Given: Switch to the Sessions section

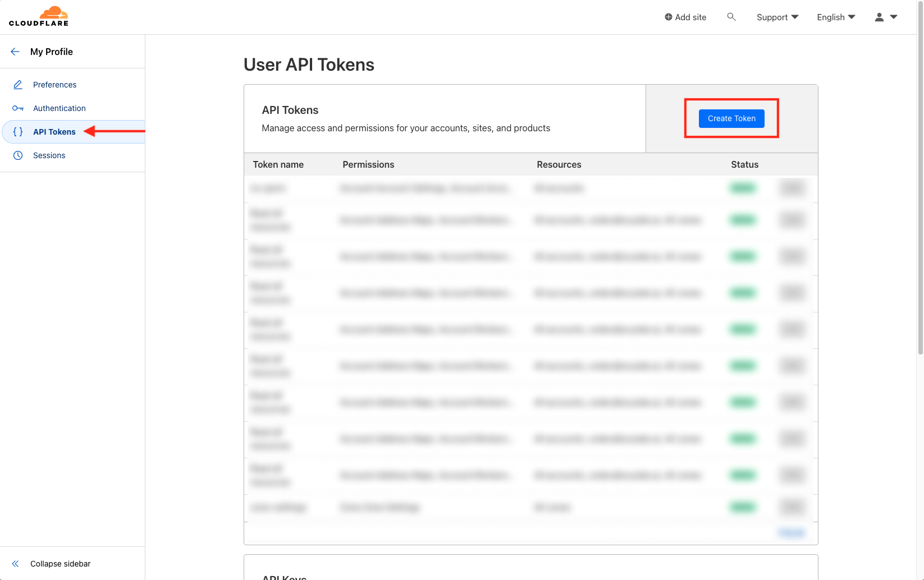Looking at the screenshot, I should 49,155.
